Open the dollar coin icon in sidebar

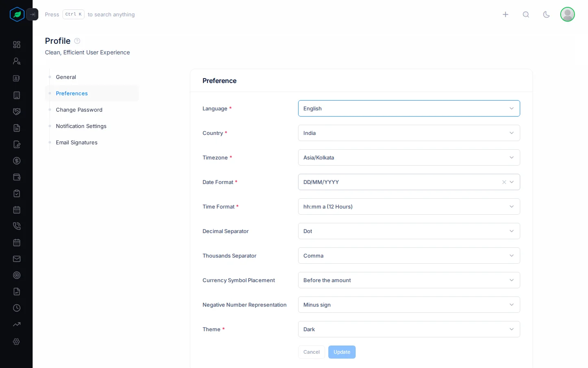tap(17, 161)
